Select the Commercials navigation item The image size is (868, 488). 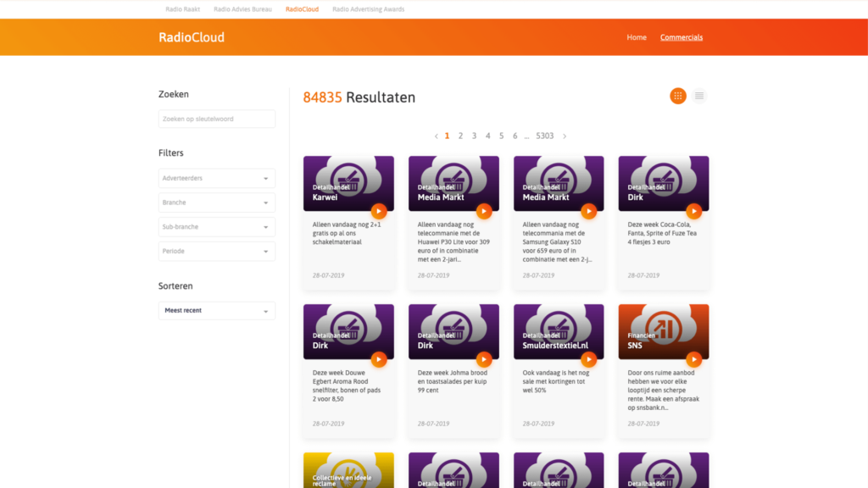(x=682, y=37)
